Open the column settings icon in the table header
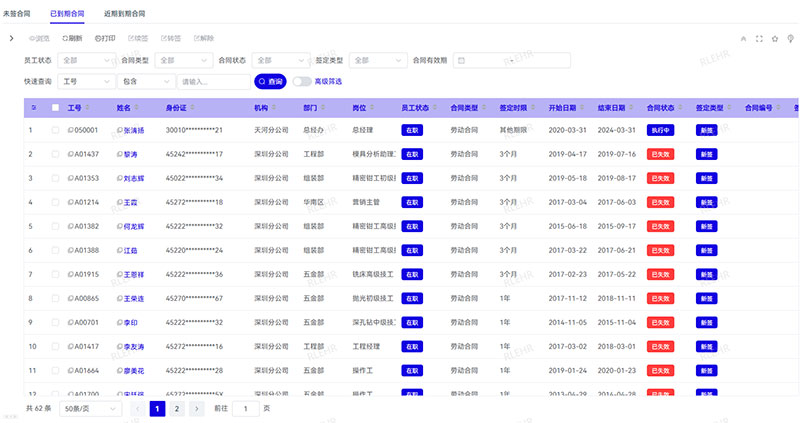The width and height of the screenshot is (800, 423). tap(34, 108)
